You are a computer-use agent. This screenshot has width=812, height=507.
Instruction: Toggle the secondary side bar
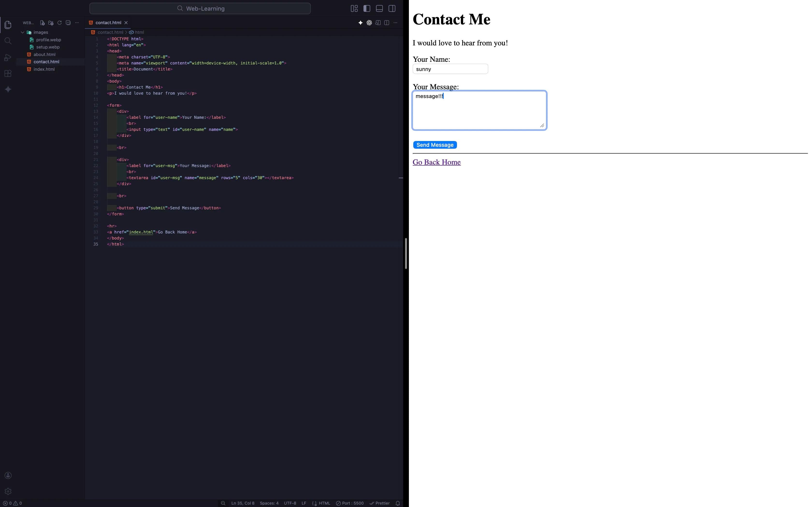tap(392, 8)
